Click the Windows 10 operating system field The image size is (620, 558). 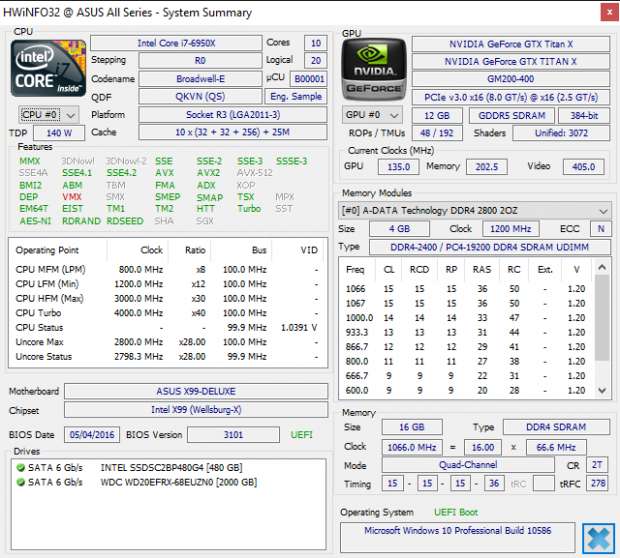(x=456, y=530)
